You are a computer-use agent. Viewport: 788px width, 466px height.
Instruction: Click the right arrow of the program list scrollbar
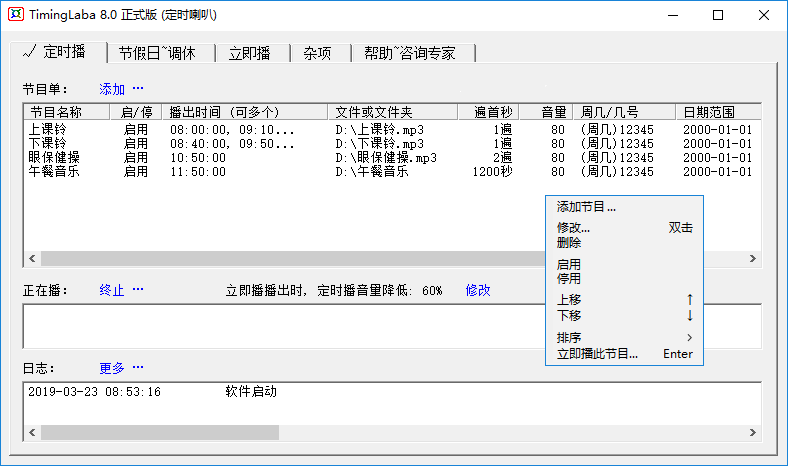(x=754, y=258)
